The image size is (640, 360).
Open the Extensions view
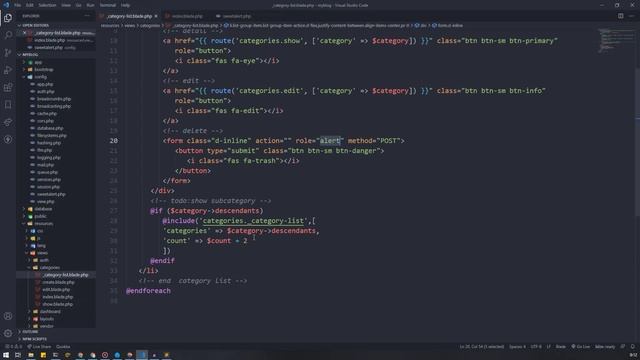[x=8, y=87]
